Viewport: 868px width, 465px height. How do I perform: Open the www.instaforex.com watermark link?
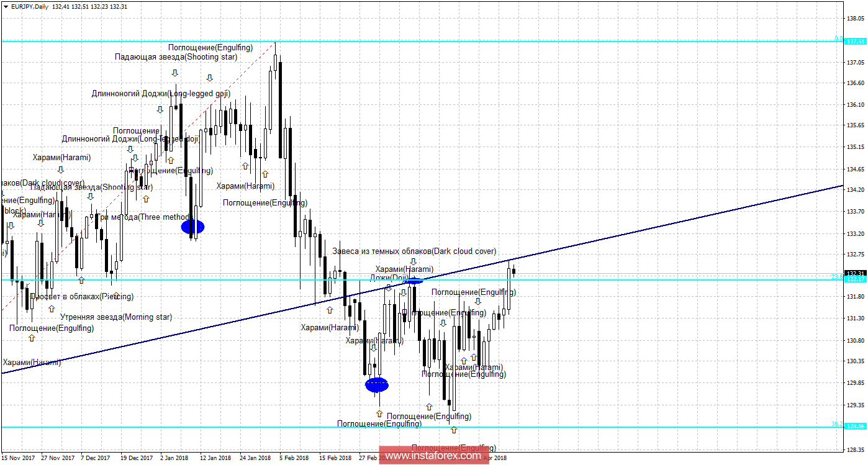click(433, 456)
